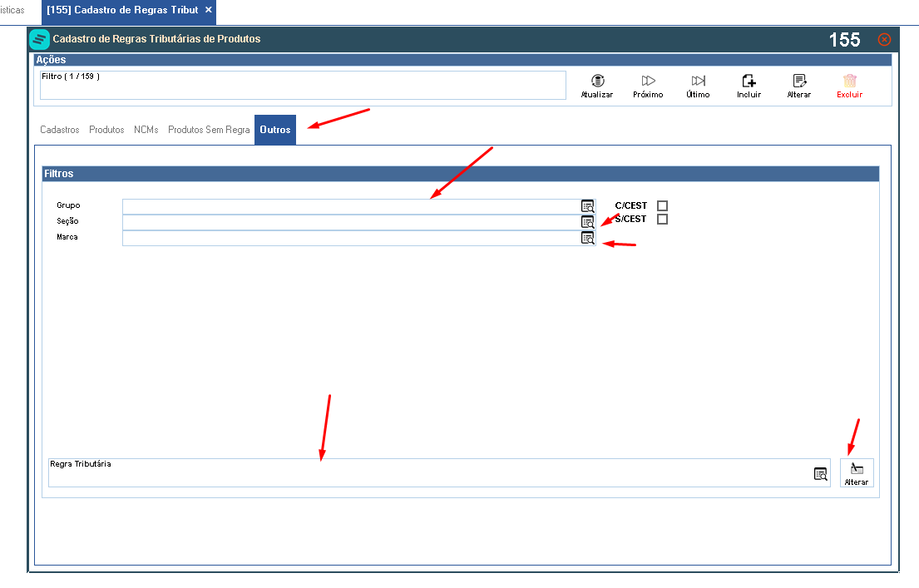Click the Regra Tributária input field

431,473
